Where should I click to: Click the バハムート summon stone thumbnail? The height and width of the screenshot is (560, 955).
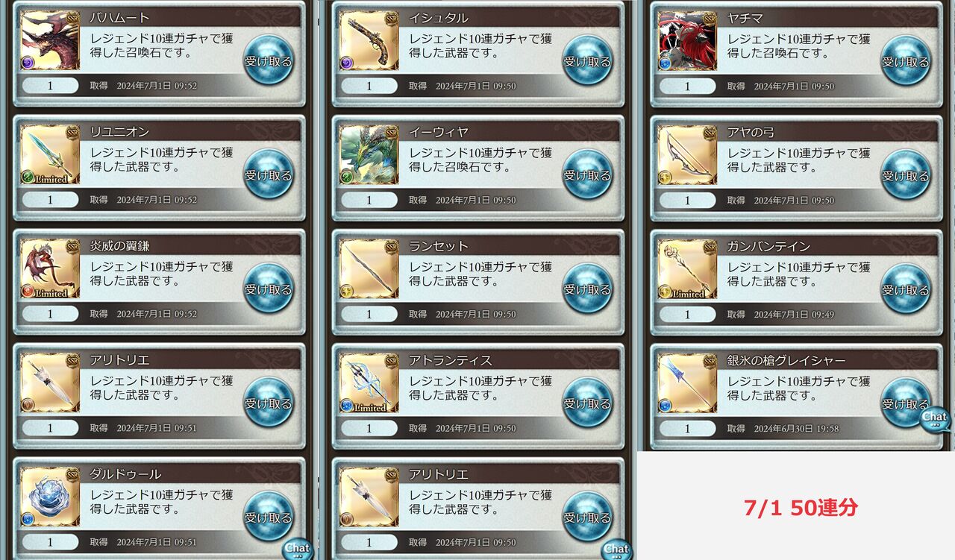click(50, 41)
